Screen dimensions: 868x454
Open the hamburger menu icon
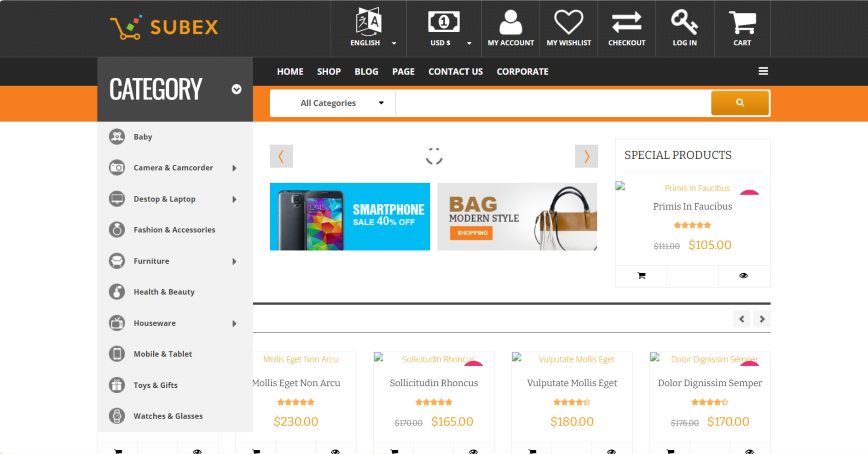coord(763,71)
